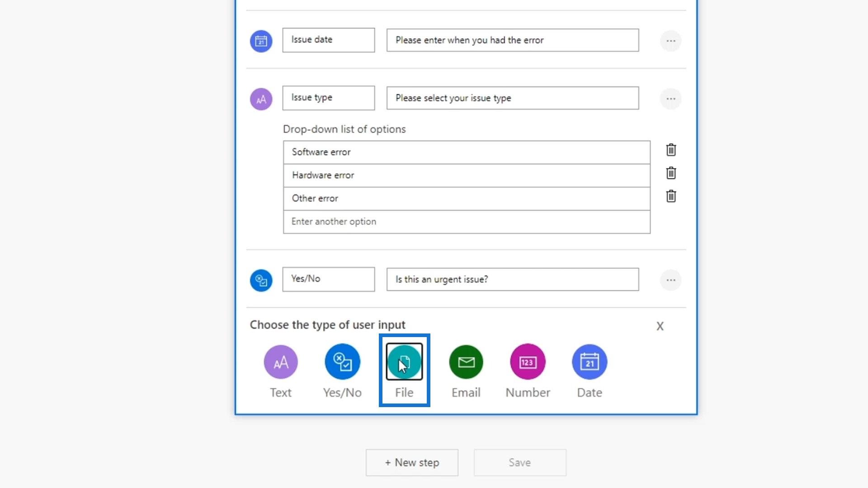
Task: Edit the urgent issue description field
Action: (512, 279)
